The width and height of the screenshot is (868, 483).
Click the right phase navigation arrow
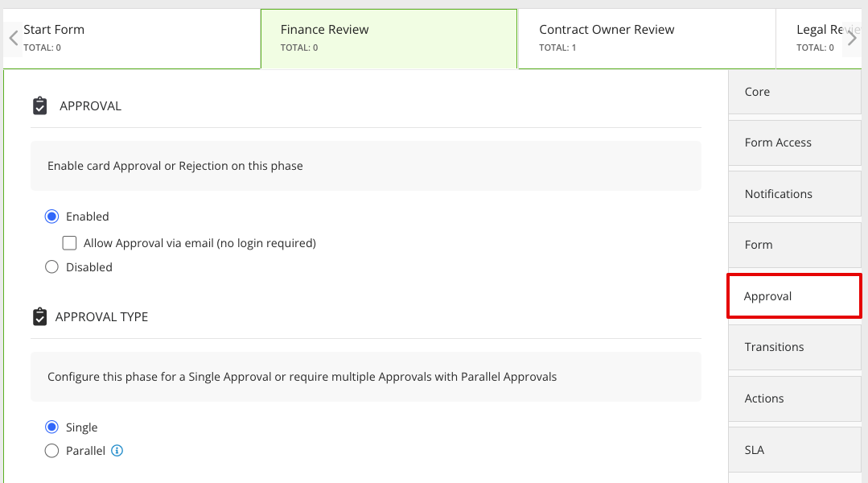point(853,38)
